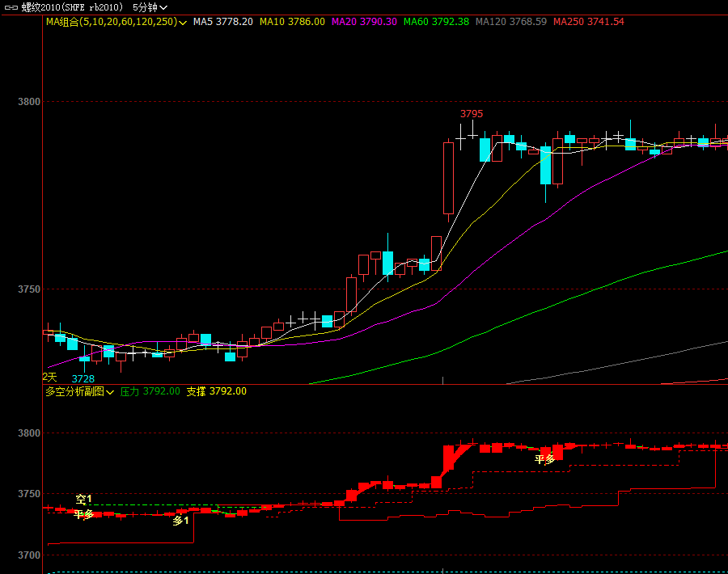Select the MA5 3778.20 value

click(x=223, y=22)
